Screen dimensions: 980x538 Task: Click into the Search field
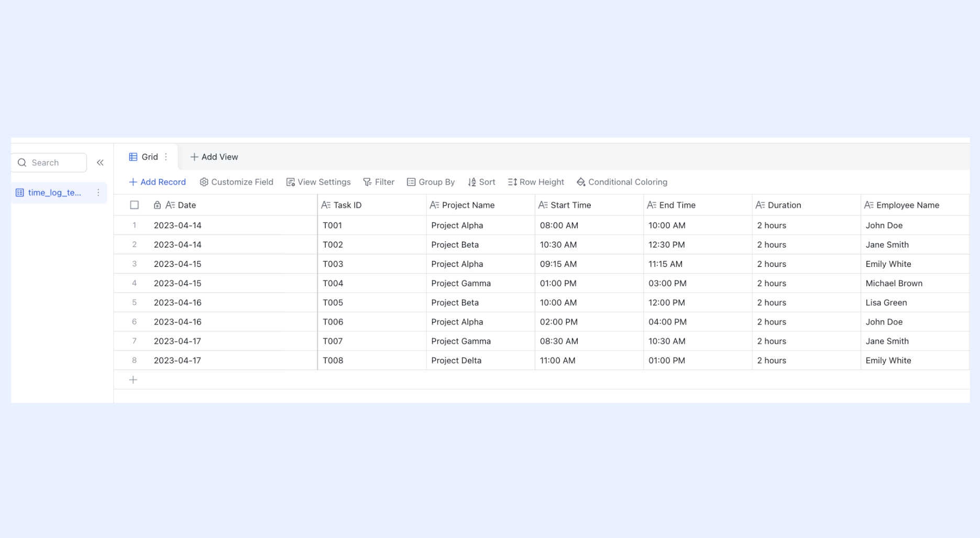click(49, 163)
